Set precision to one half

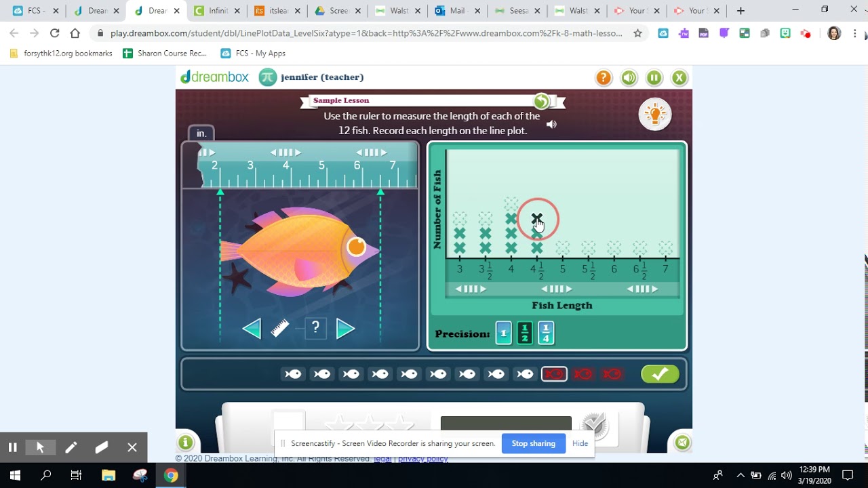(525, 333)
